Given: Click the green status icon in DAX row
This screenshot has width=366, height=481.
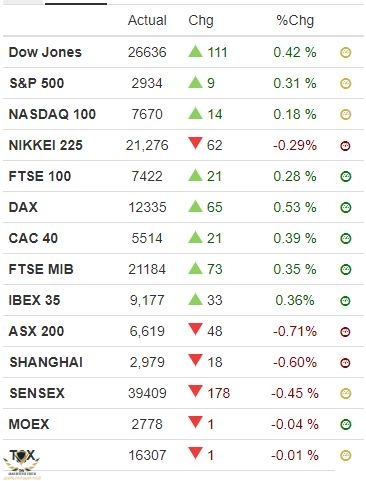Looking at the screenshot, I should pyautogui.click(x=346, y=207).
